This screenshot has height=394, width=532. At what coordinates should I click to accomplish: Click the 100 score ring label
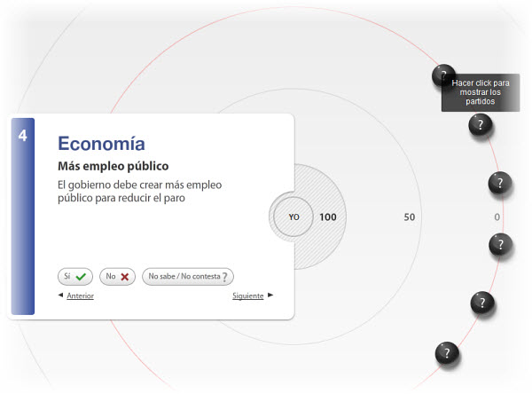[x=328, y=217]
